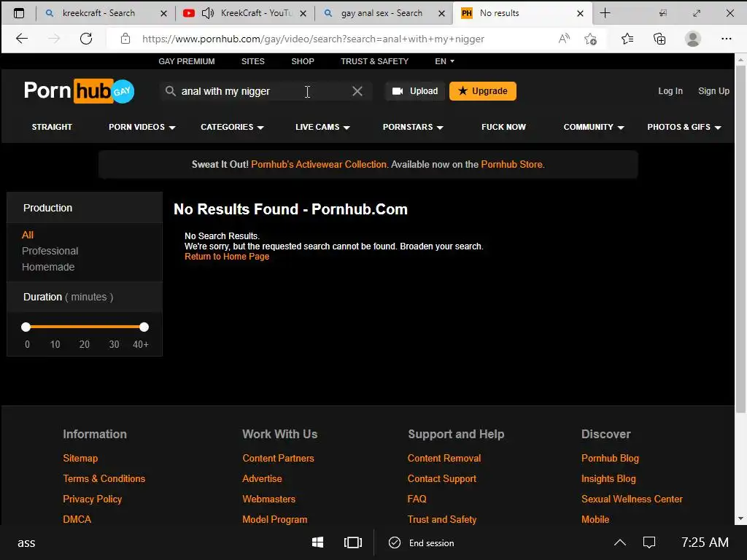Open the Pornhub Store banner link
The image size is (747, 560).
(512, 164)
